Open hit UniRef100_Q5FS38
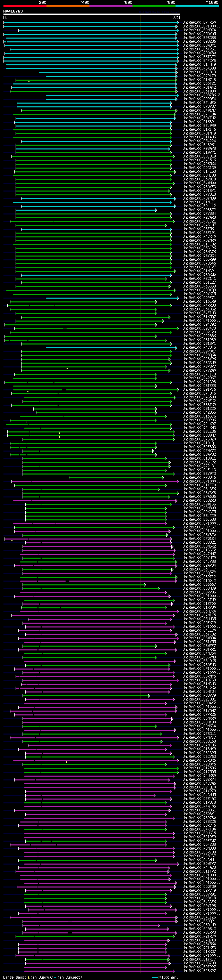Screen dimensions: 222x980 (199, 844)
